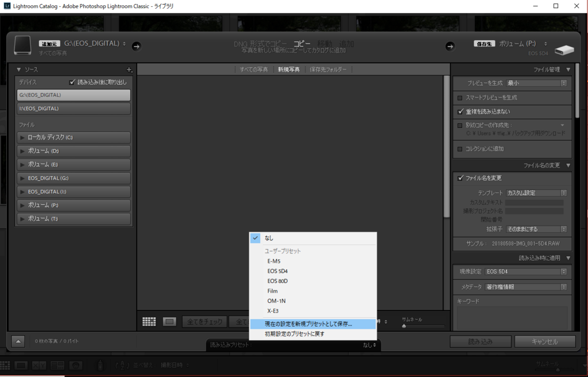Viewport: 588px width, 377px height.
Task: Toggle 重複を読み込まない checkbox
Action: click(x=461, y=112)
